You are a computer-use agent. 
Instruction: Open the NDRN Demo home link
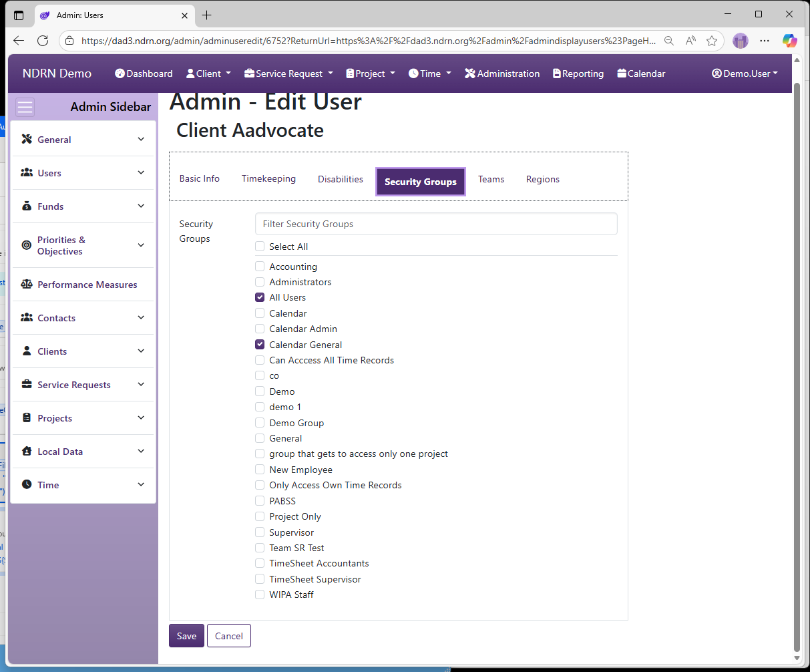[57, 73]
